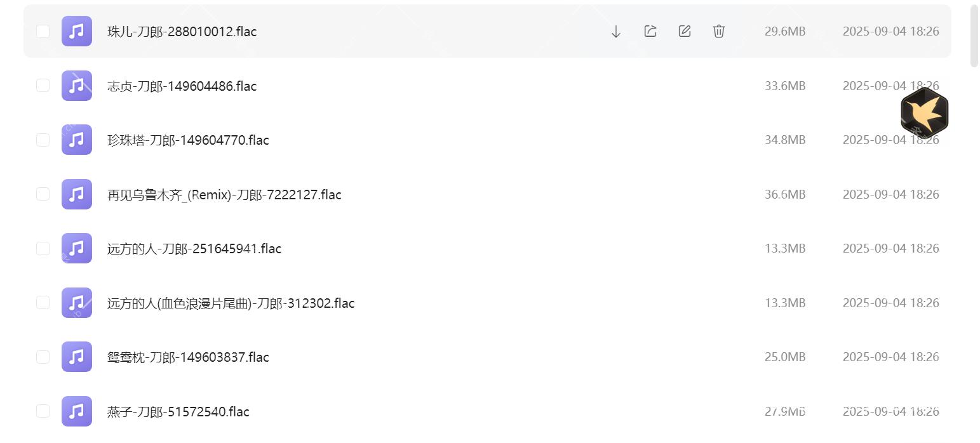This screenshot has height=443, width=980.
Task: Download the file 珠儿-刀郎-288010012.flac
Action: point(615,30)
